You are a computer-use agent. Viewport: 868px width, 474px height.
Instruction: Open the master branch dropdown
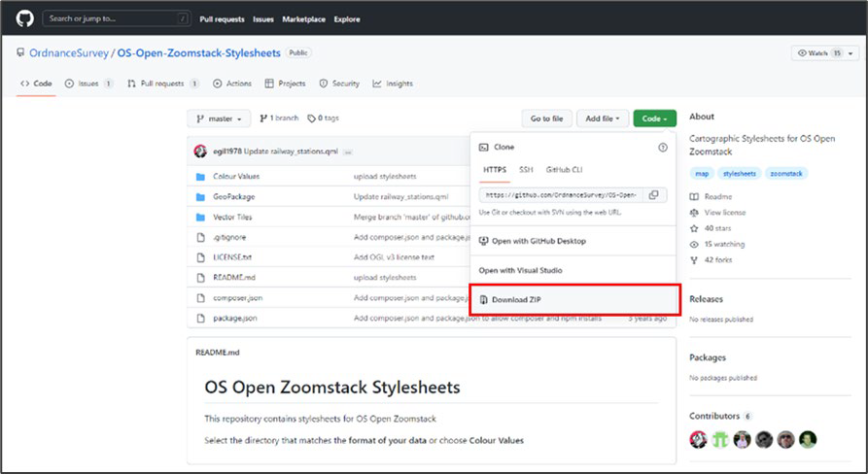point(219,118)
